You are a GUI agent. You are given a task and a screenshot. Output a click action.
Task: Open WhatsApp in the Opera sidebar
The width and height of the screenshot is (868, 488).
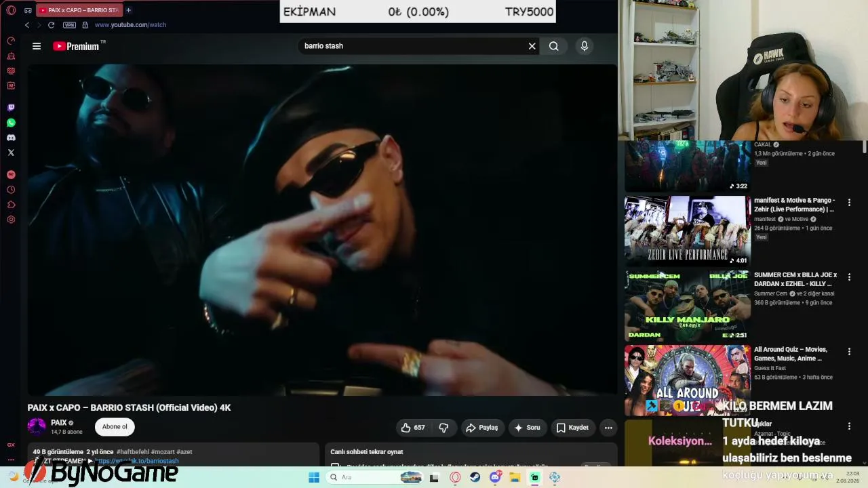[11, 123]
